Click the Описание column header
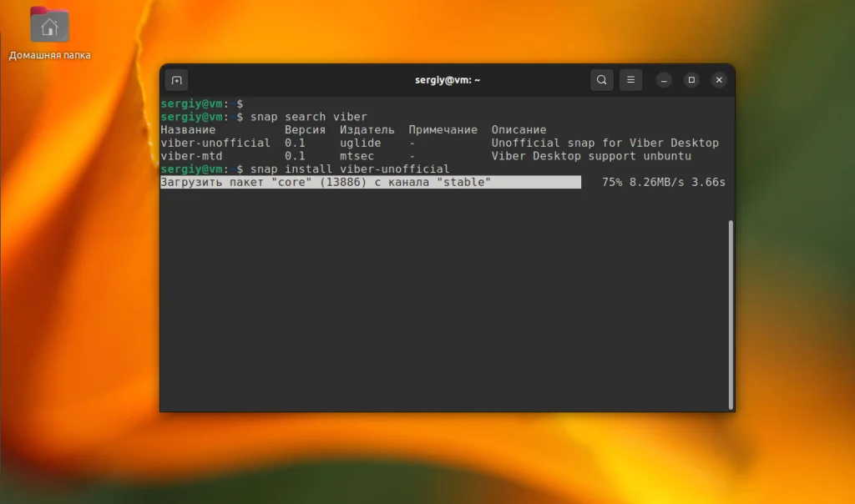 pos(519,129)
